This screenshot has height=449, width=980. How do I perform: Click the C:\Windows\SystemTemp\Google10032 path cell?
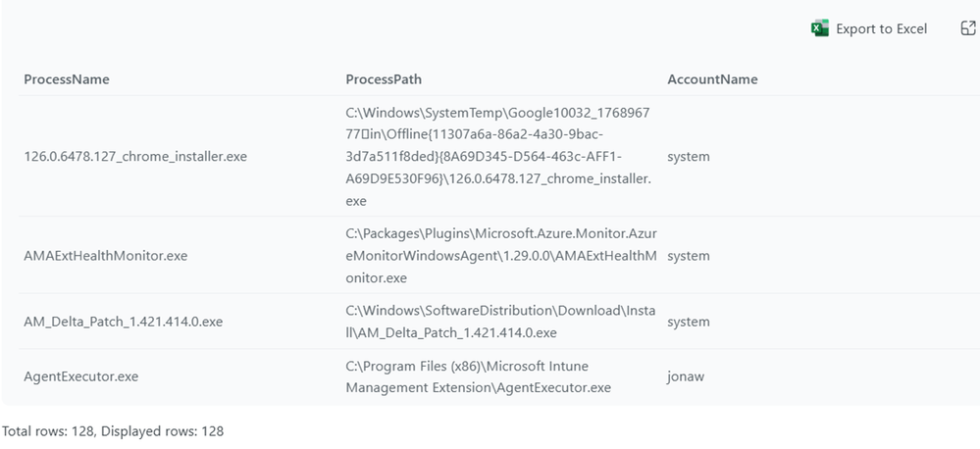(498, 157)
